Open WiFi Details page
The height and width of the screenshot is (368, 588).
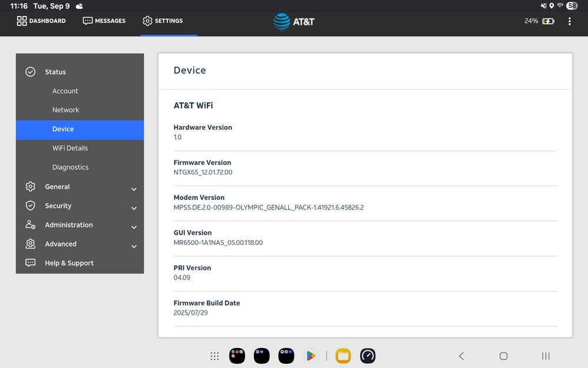(x=70, y=148)
